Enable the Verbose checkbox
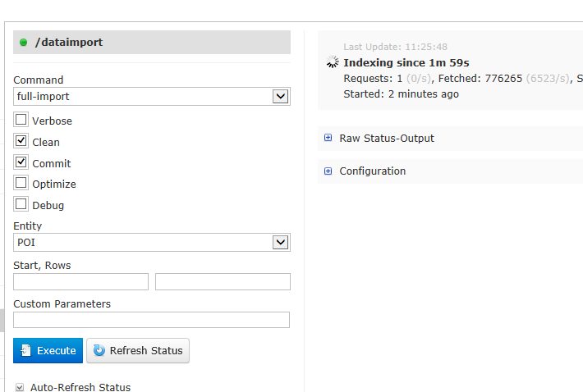 pyautogui.click(x=21, y=120)
